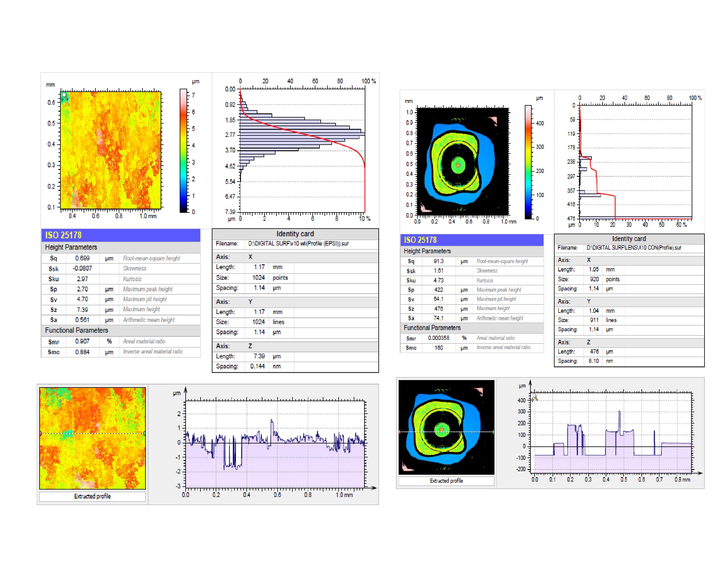Select the x10 wli(Profile (EPSI)).sur filename field
Viewport: 728px width, 575px height.
point(298,243)
